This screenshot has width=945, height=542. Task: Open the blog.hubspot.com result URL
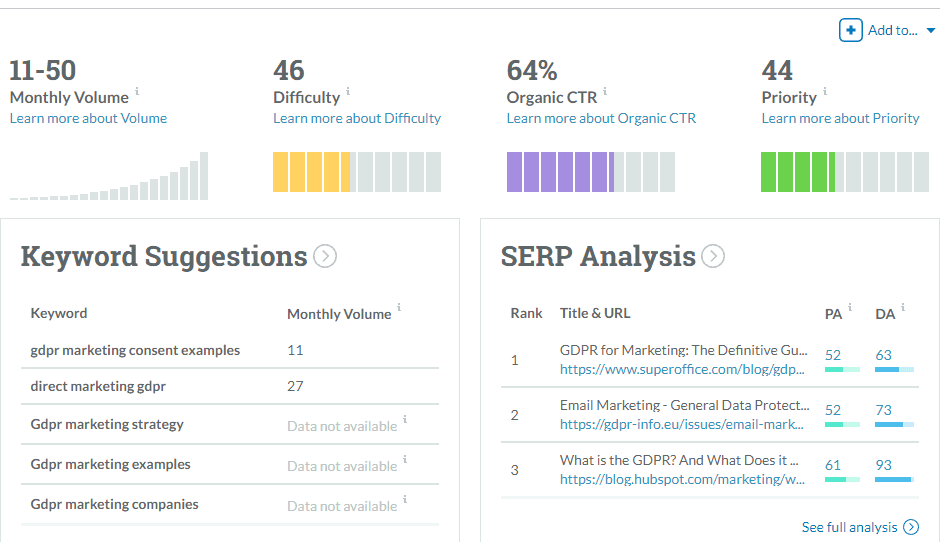point(682,479)
